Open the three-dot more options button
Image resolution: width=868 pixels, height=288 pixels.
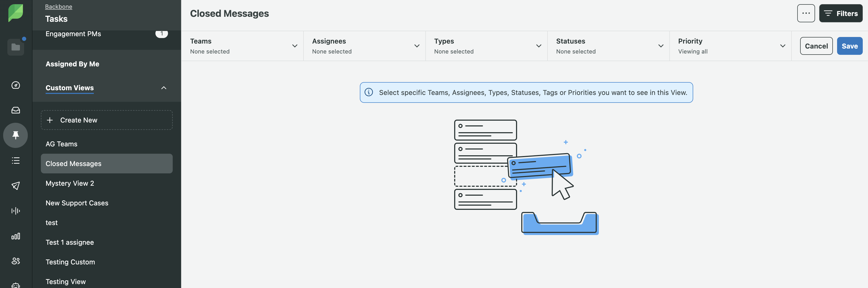(x=806, y=13)
